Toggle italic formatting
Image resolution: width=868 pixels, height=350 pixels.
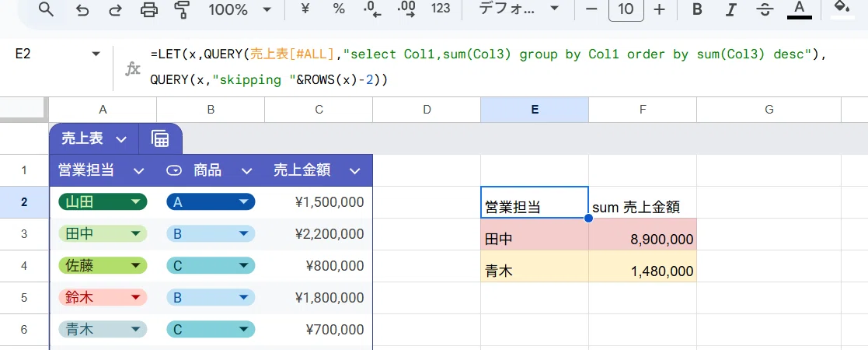coord(731,9)
